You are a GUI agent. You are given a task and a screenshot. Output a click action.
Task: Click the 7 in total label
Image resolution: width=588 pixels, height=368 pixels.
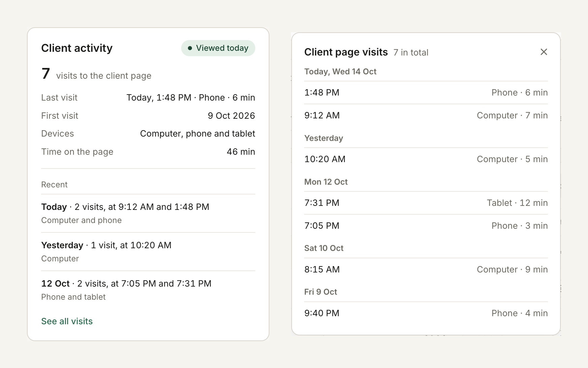(411, 52)
